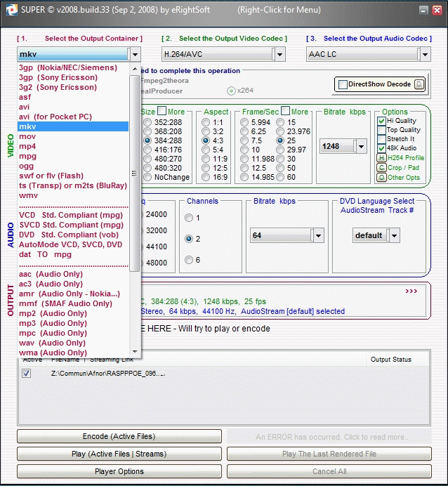Pick ogg from the container list
This screenshot has height=486, width=448.
click(x=73, y=166)
